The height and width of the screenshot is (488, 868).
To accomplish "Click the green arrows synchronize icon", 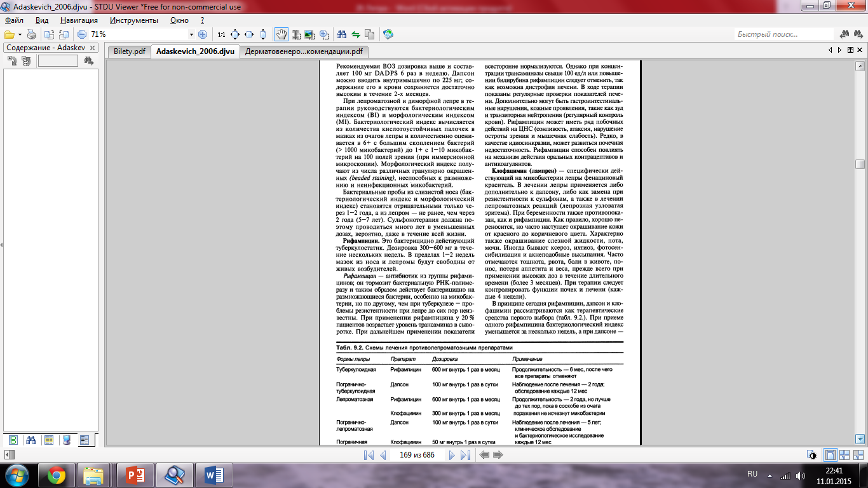I will pos(356,34).
